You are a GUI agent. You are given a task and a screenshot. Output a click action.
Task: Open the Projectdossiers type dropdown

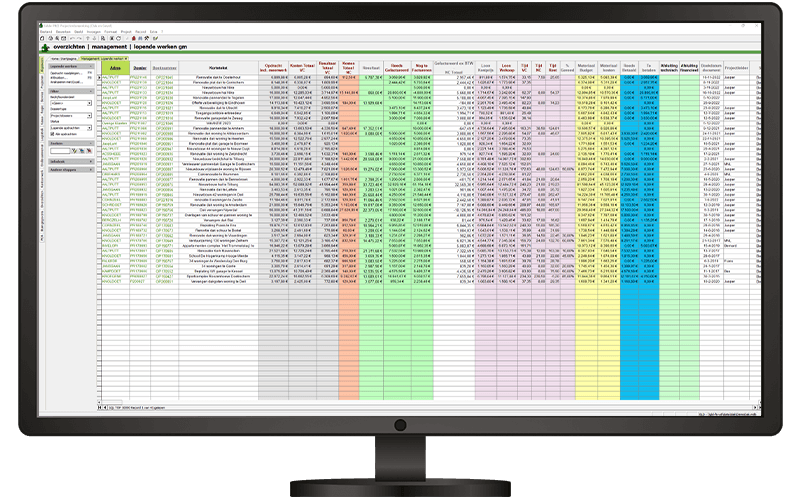[71, 116]
